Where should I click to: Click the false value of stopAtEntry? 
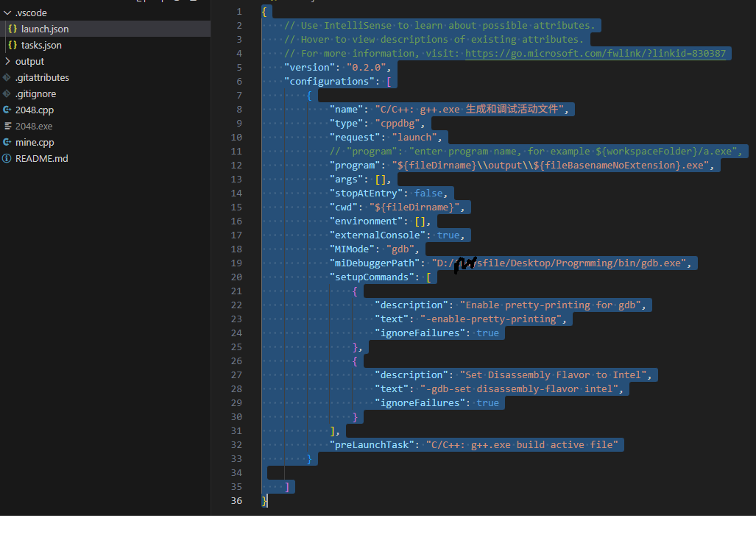click(428, 193)
